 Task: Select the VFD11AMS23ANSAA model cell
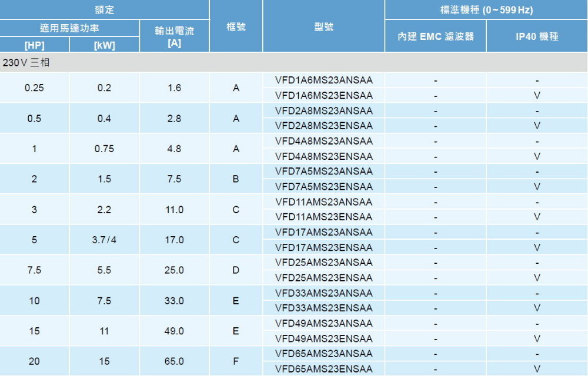(x=323, y=202)
